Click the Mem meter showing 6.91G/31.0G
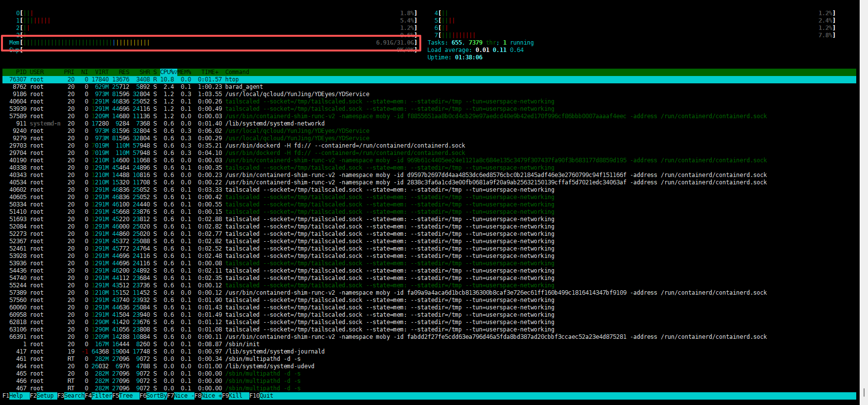Screen dimensions: 868x405 (213, 43)
